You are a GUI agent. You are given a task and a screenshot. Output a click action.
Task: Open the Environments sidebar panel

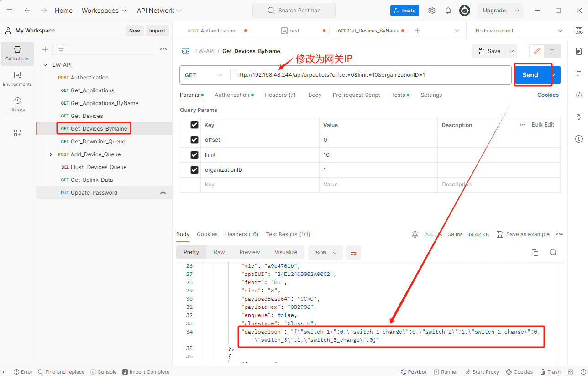pyautogui.click(x=17, y=79)
